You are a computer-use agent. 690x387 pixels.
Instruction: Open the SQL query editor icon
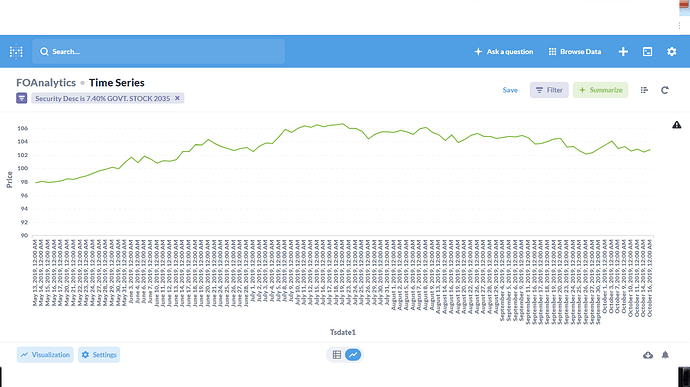point(647,52)
